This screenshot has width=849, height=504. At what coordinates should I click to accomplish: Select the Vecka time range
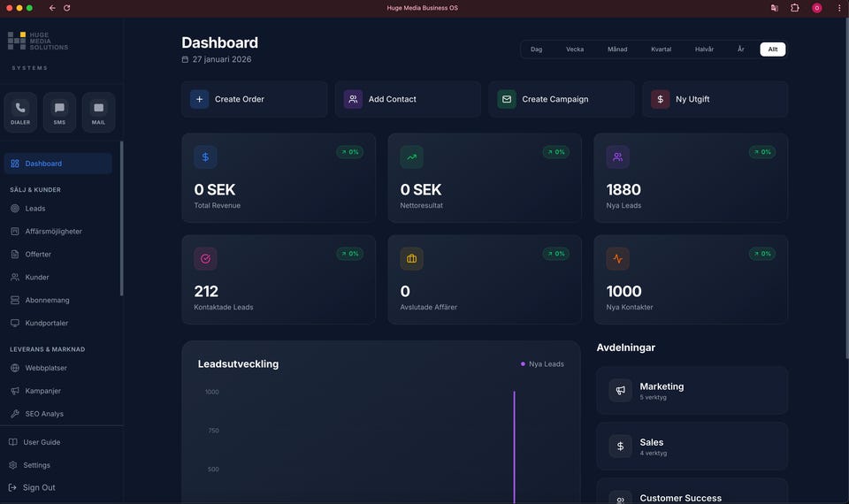pos(575,50)
